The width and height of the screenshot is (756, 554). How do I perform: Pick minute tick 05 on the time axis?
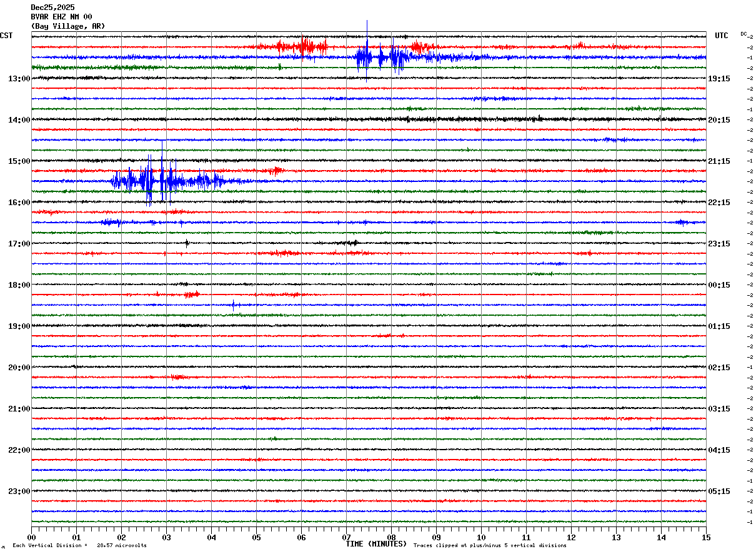(256, 537)
